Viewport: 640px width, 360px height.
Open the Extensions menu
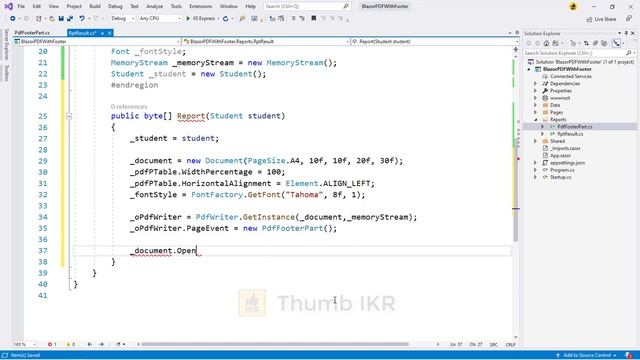tap(200, 6)
